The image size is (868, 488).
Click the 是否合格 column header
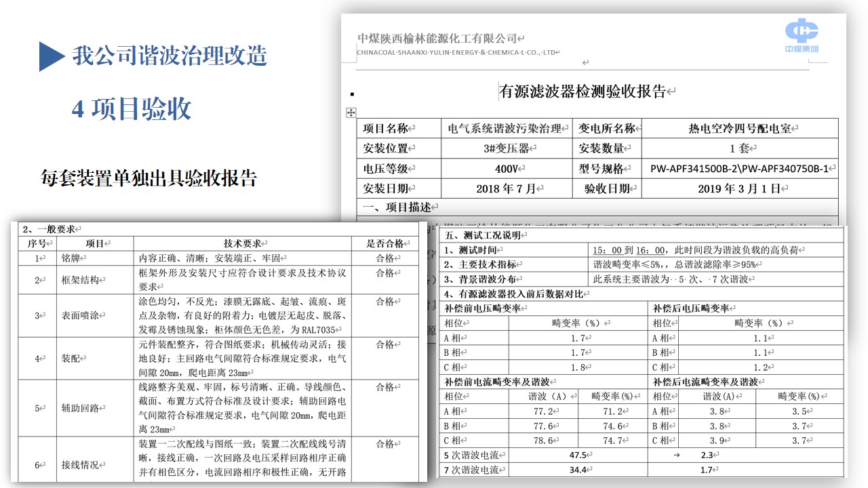(x=385, y=243)
